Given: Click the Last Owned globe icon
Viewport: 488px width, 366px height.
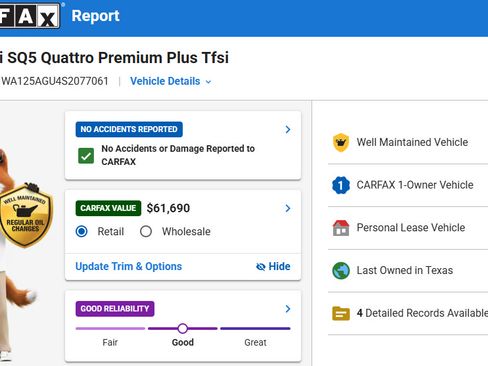Looking at the screenshot, I should [341, 270].
